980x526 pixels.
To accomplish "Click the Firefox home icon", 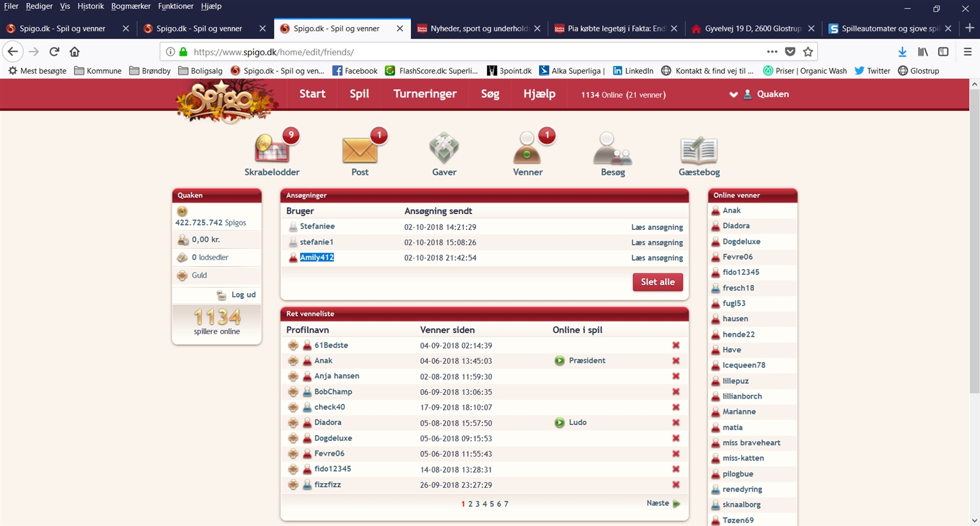I will click(75, 52).
